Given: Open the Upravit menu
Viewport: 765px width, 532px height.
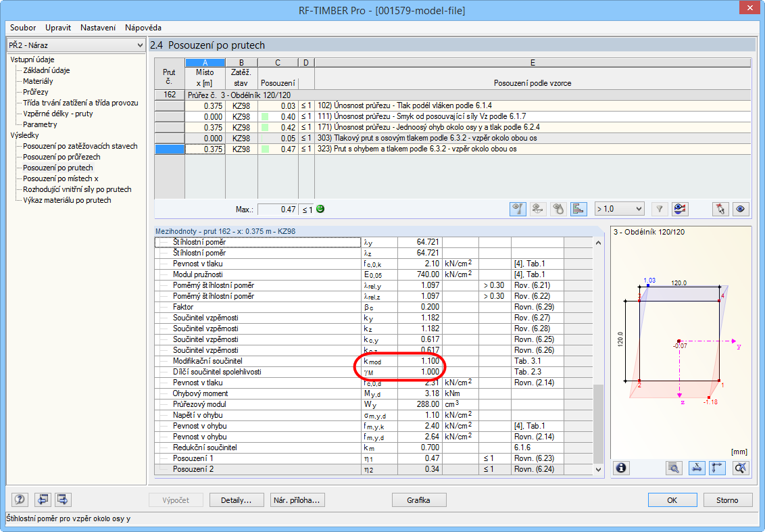Looking at the screenshot, I should coord(58,28).
